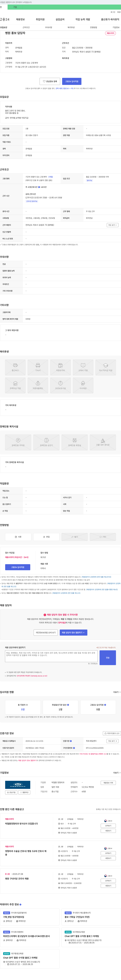121x980 pixels.
Task: Switch to the 전형방법 tab
Action: (x=94, y=27)
